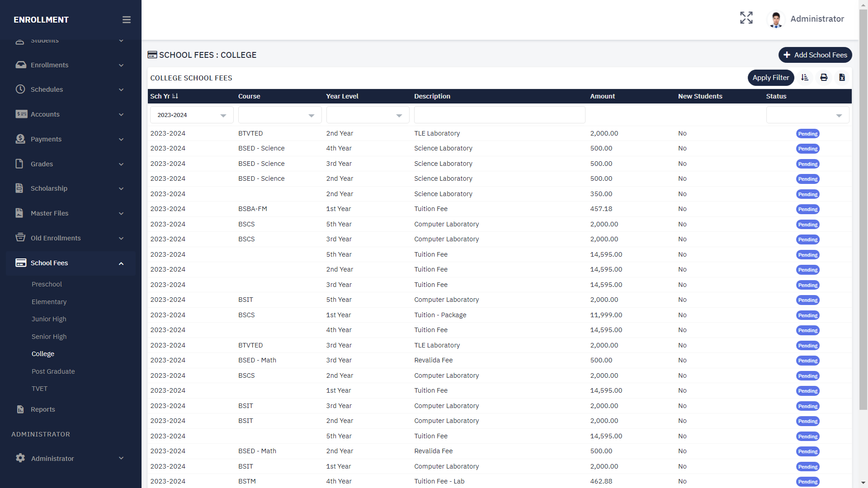Image resolution: width=868 pixels, height=488 pixels.
Task: Collapse the School Fees menu section
Action: [121, 263]
